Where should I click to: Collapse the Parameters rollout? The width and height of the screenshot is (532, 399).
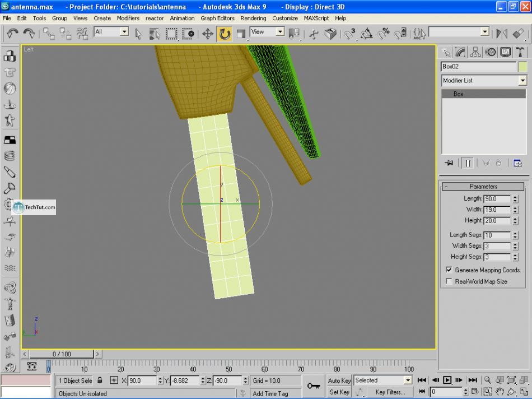(x=483, y=187)
